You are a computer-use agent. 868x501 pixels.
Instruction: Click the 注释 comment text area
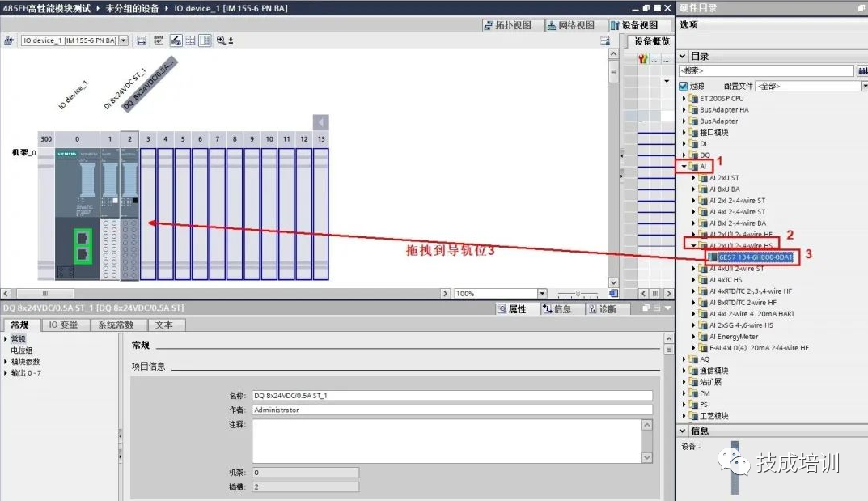[447, 441]
